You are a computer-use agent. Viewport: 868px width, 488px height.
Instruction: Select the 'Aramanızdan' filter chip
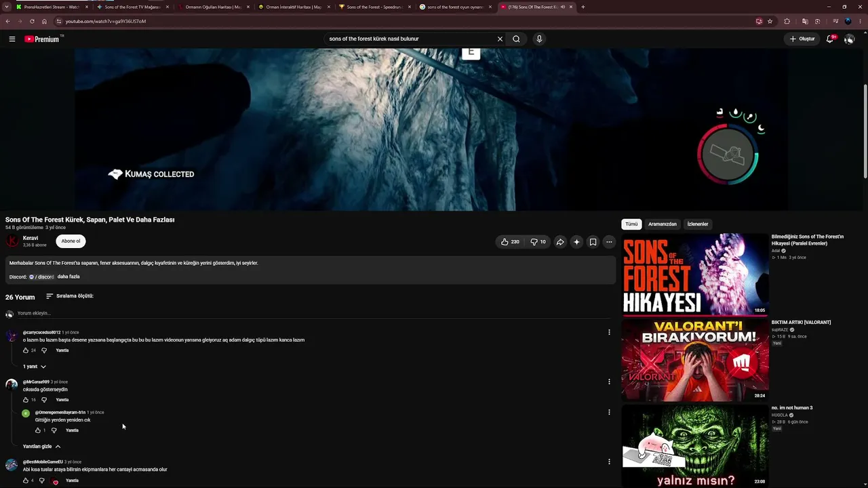(x=663, y=224)
